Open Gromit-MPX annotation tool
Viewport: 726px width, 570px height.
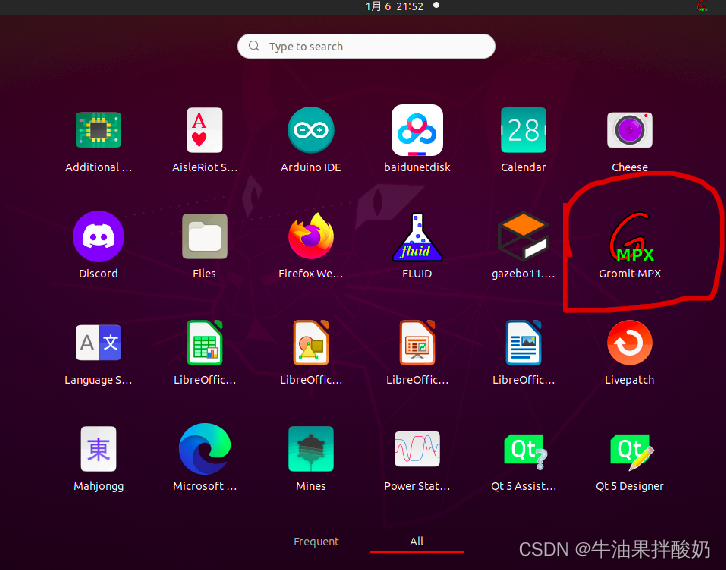point(630,237)
